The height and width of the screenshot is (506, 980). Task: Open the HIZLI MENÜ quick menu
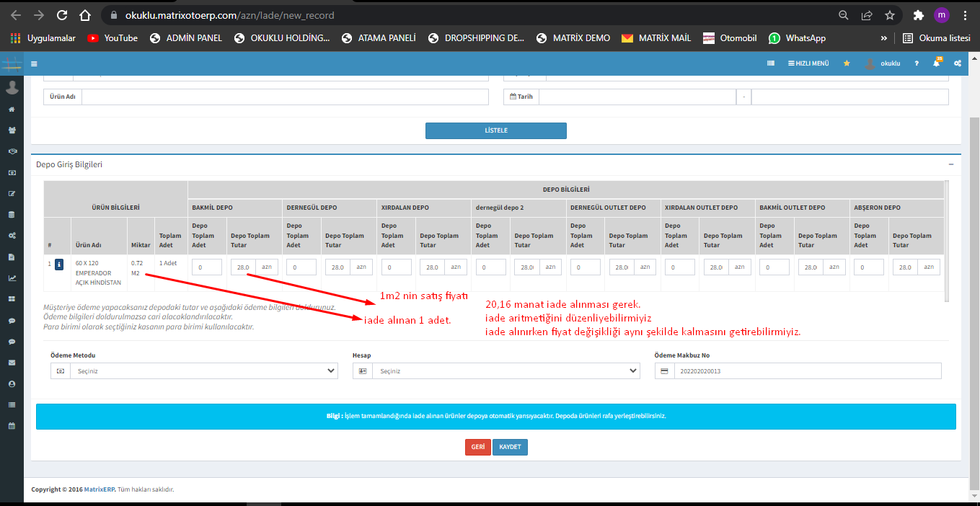[808, 63]
